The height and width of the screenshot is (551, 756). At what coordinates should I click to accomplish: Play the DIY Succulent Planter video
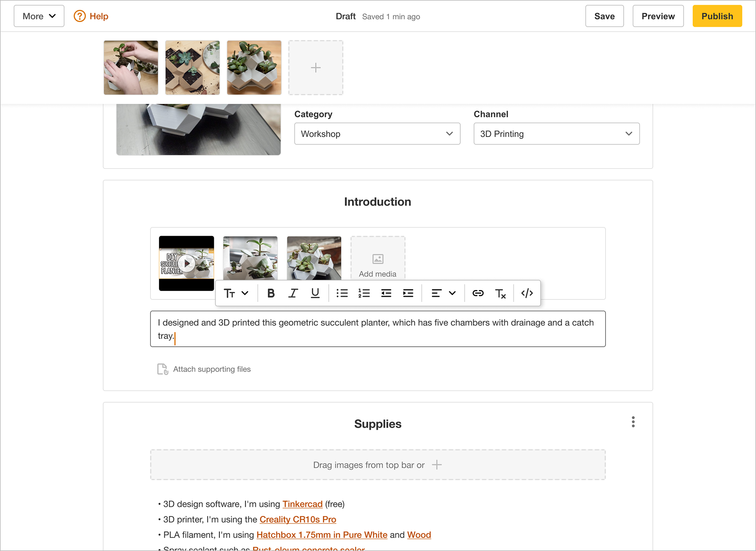pyautogui.click(x=187, y=263)
